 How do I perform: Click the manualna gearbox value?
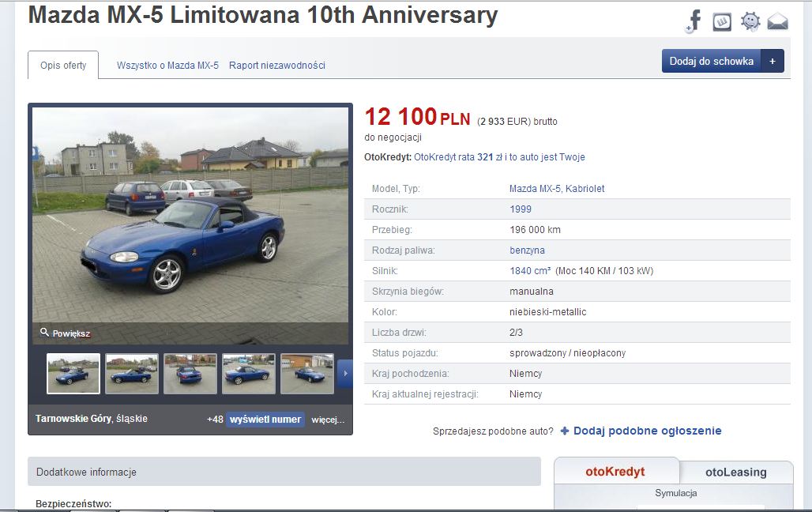click(532, 292)
